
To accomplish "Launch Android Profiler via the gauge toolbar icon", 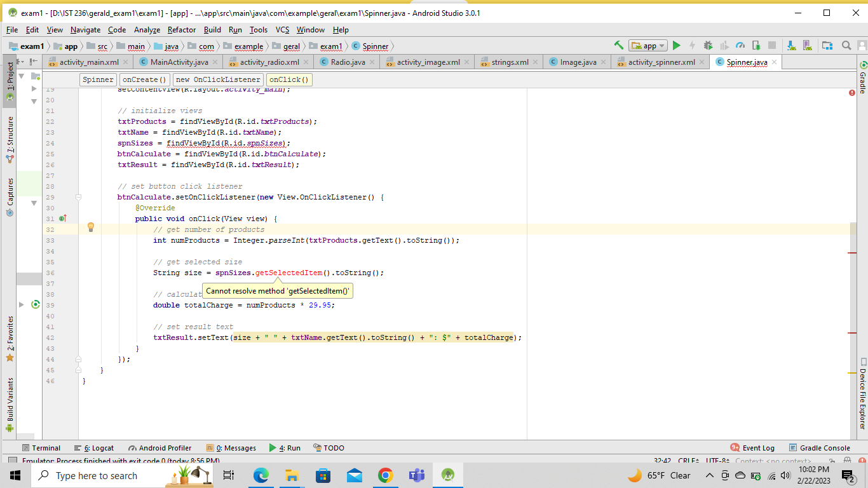I will [x=741, y=46].
